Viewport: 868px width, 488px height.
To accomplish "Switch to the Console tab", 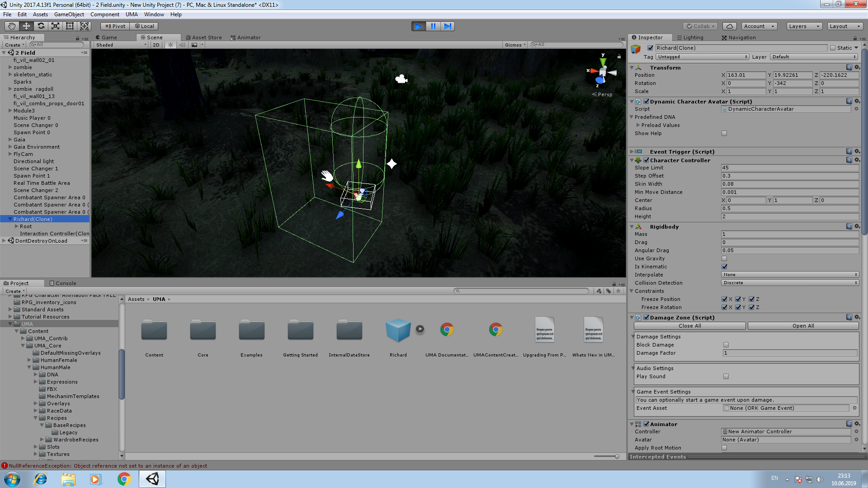I will pyautogui.click(x=63, y=283).
